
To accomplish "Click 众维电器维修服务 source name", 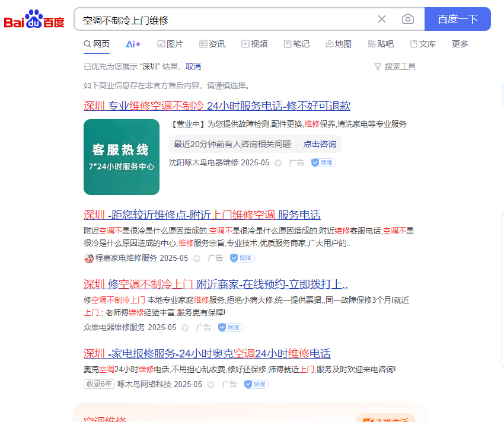I will [x=114, y=328].
